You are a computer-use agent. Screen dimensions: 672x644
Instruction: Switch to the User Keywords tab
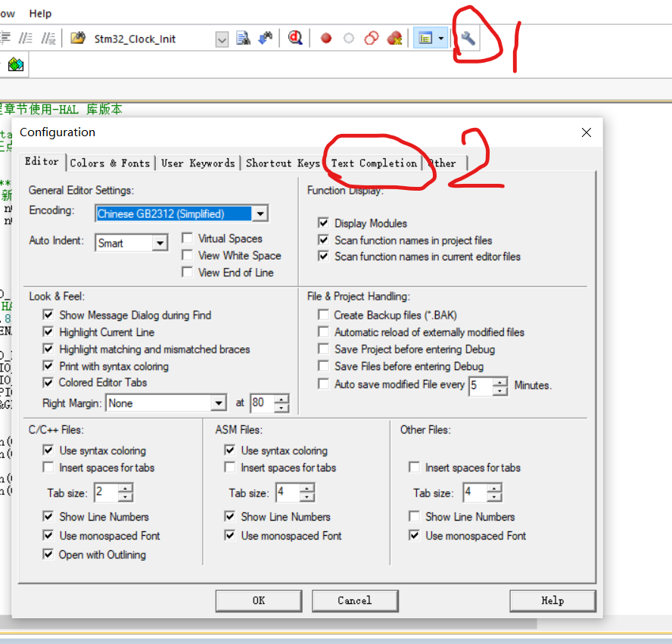[198, 163]
